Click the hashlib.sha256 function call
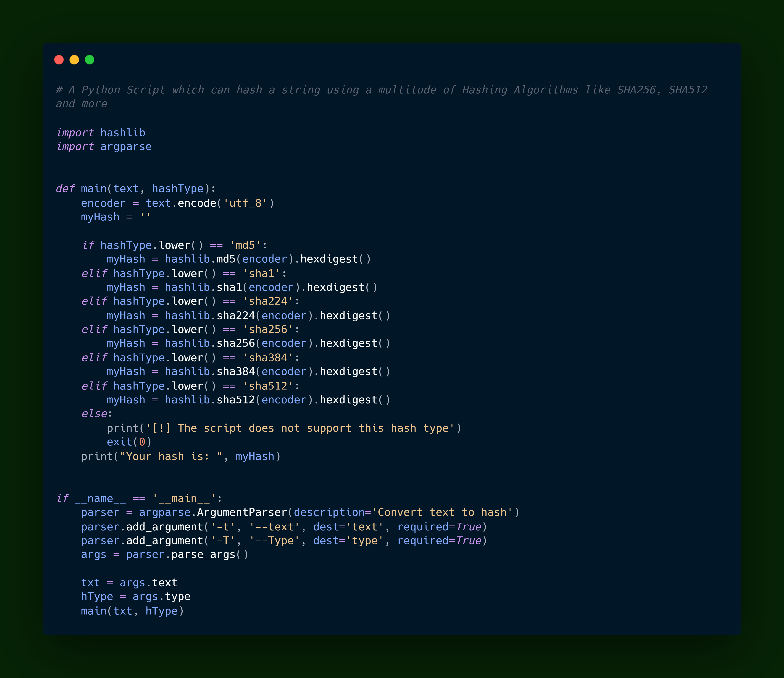Image resolution: width=784 pixels, height=678 pixels. click(x=235, y=344)
